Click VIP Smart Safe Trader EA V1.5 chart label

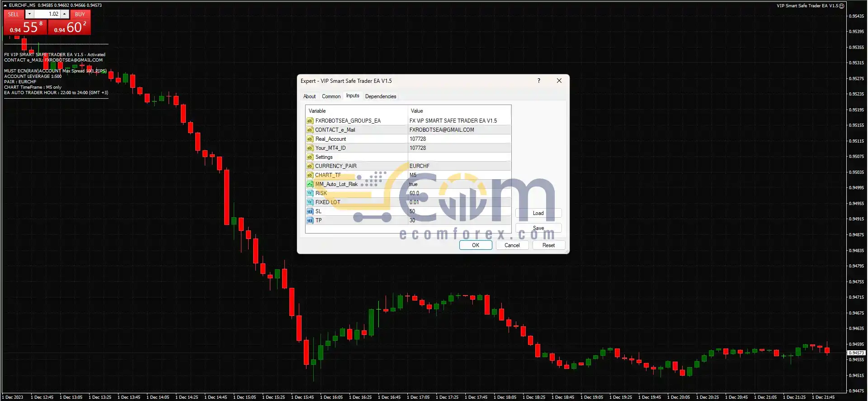click(x=807, y=6)
